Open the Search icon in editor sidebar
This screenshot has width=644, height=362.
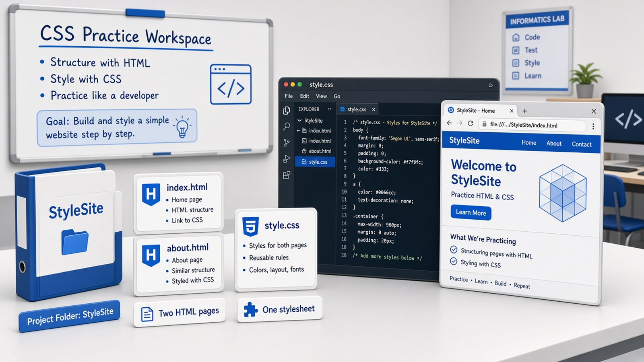point(287,126)
